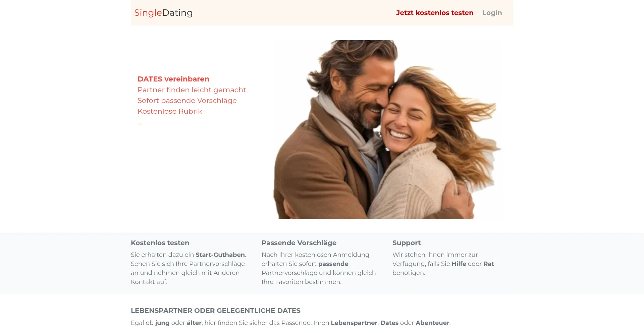Click the SingleDating logo
The image size is (644, 333).
coord(163,13)
